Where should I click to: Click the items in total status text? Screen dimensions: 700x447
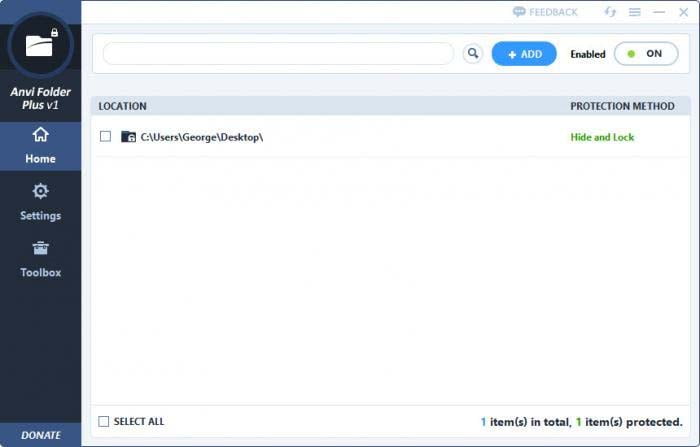(582, 422)
